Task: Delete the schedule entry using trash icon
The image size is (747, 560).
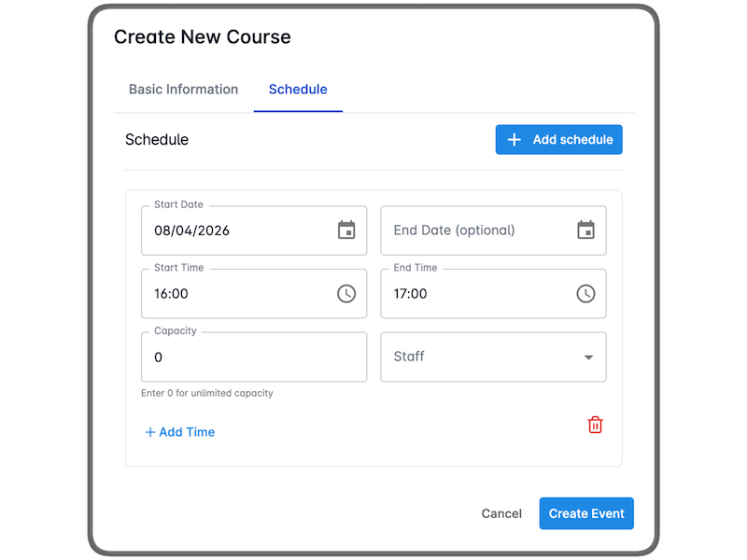Action: 596,425
